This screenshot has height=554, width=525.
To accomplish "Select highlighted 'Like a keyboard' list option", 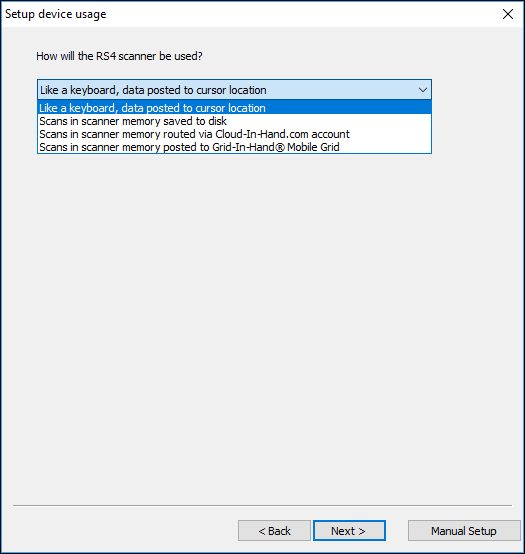I will tap(234, 108).
